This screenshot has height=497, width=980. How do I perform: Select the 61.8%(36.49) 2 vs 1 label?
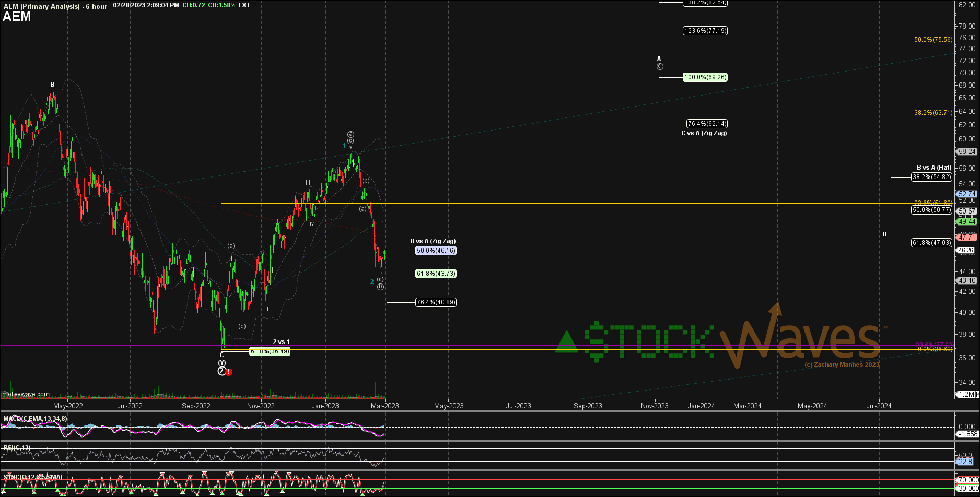pyautogui.click(x=270, y=351)
